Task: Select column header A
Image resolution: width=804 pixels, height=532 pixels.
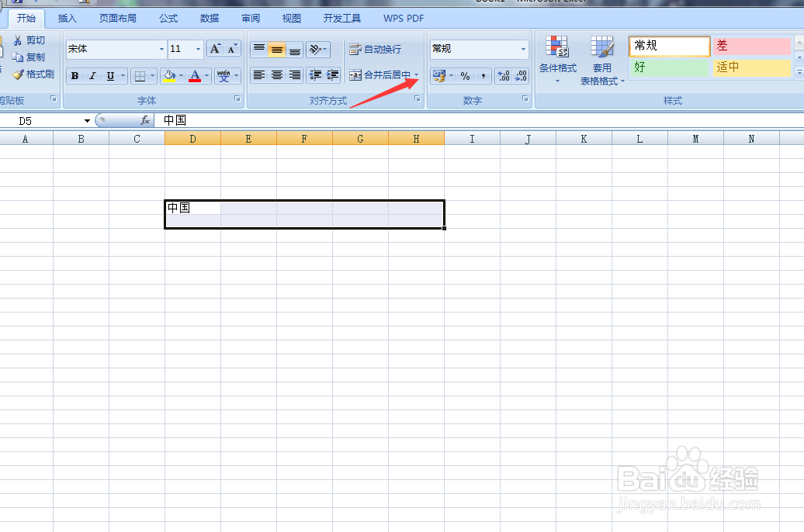Action: 25,139
